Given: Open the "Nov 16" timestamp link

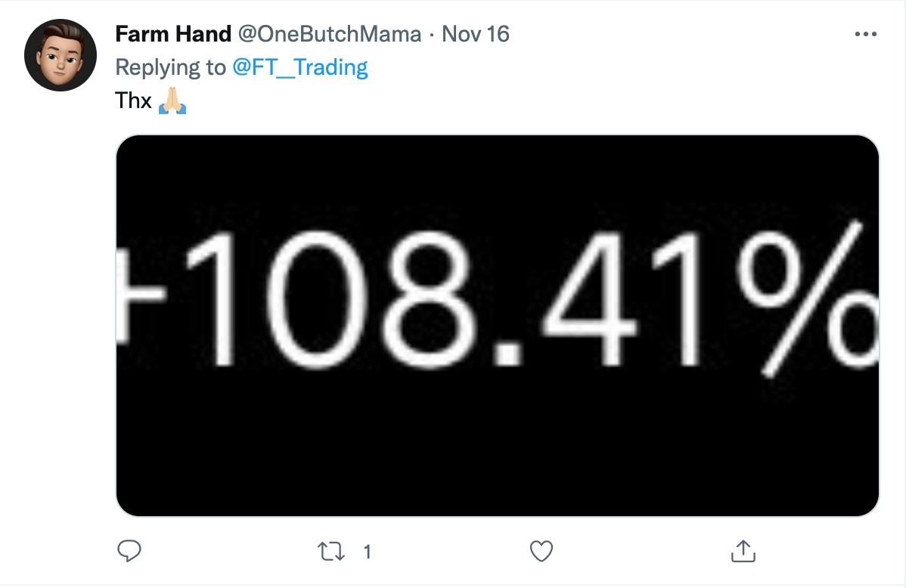Looking at the screenshot, I should 475,34.
